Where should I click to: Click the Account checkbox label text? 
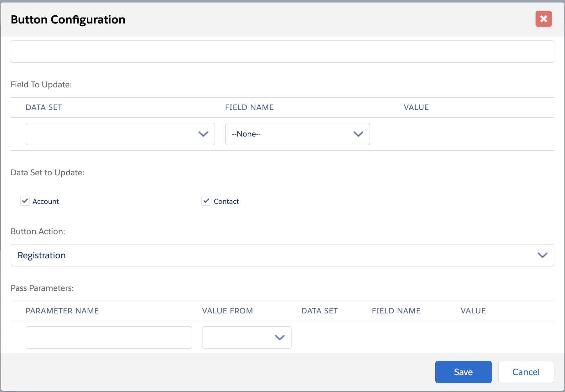pos(46,201)
